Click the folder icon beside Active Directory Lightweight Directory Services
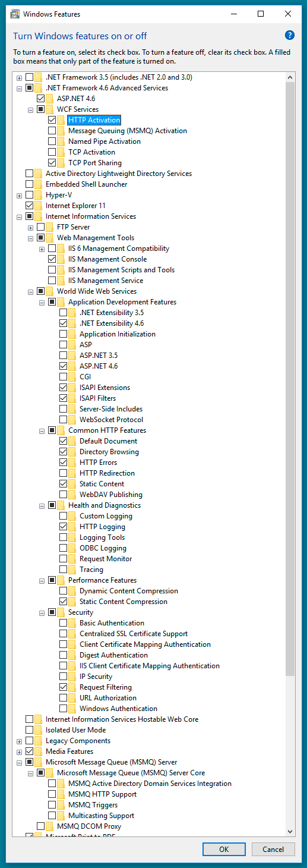The width and height of the screenshot is (307, 868). (x=39, y=174)
